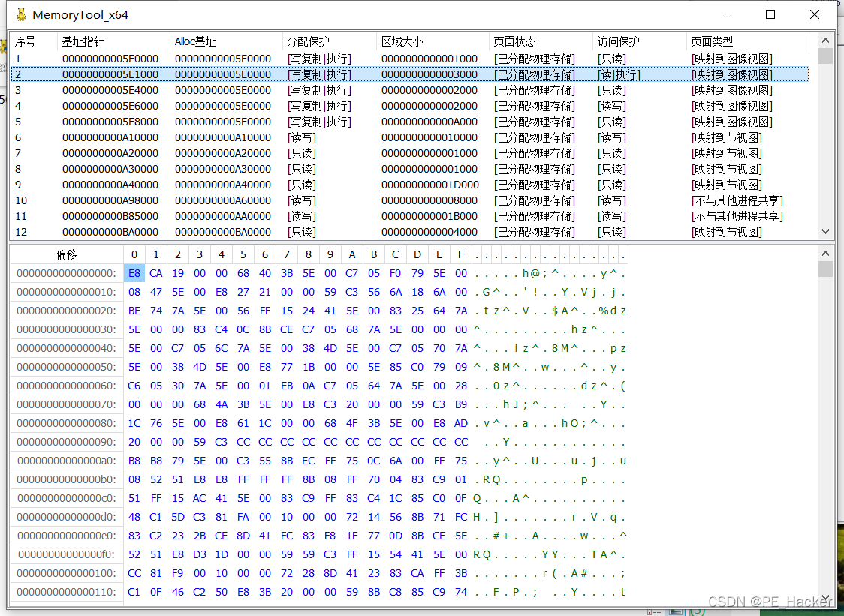Sort by the 分配保护 column header
Screen dimensions: 844x616
pos(330,41)
